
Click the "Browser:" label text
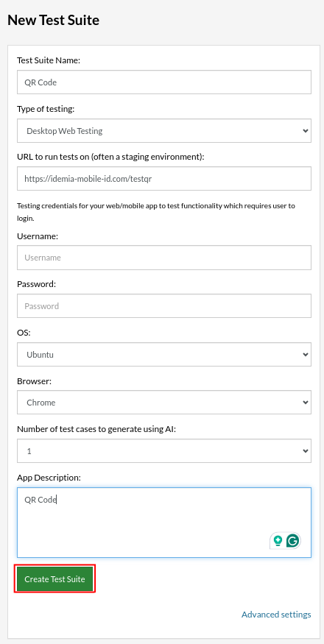click(34, 381)
